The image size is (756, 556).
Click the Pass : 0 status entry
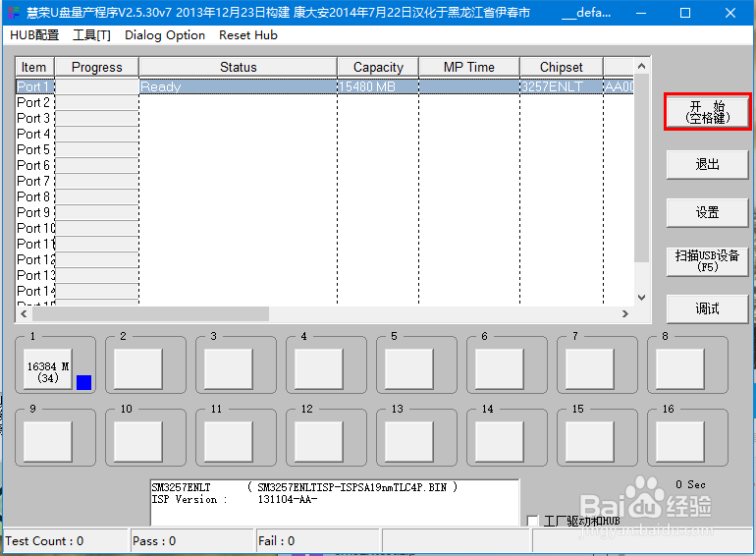click(192, 541)
